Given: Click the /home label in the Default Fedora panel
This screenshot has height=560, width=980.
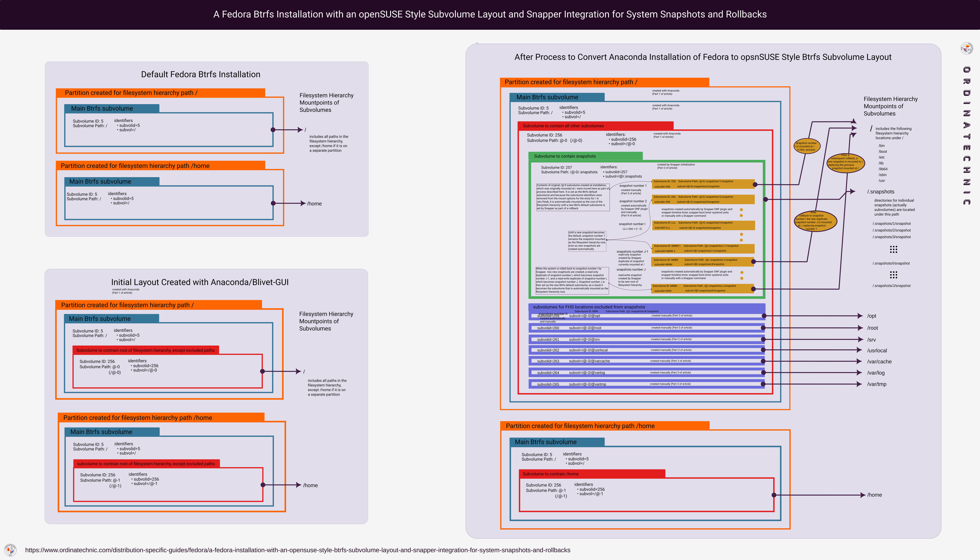Looking at the screenshot, I should (314, 203).
